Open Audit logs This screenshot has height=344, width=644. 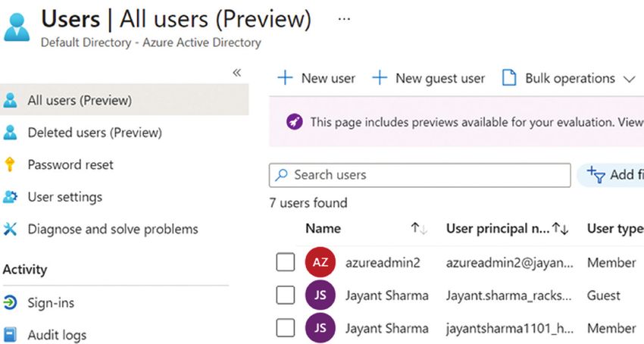click(x=57, y=335)
